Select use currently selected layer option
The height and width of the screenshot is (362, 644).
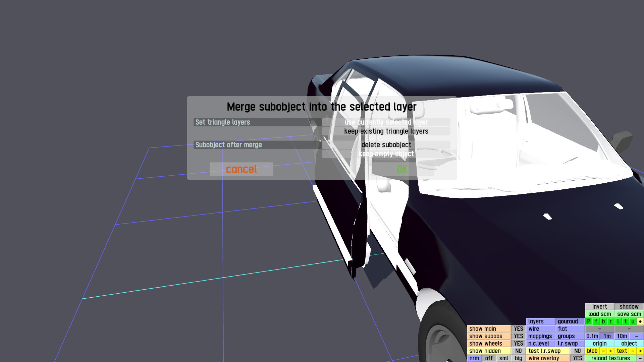click(386, 122)
